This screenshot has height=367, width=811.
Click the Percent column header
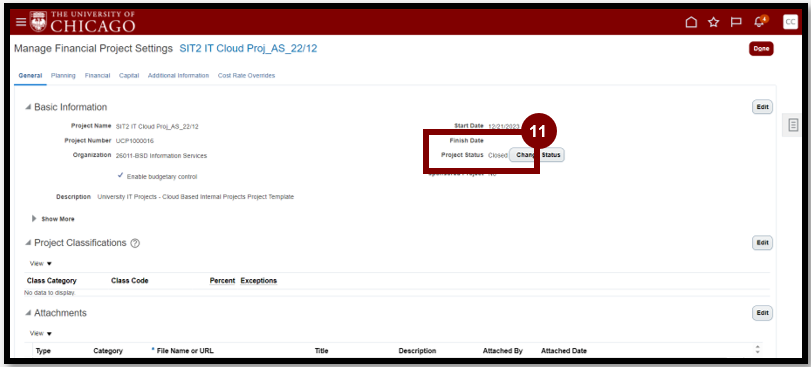222,281
